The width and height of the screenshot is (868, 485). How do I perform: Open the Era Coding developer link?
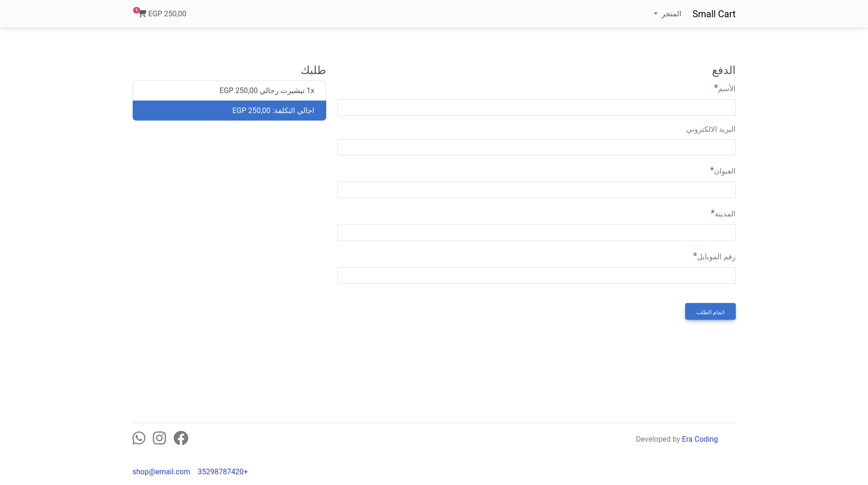700,439
